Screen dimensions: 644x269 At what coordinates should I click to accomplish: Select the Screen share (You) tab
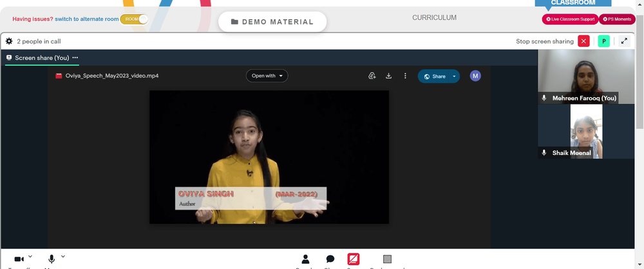click(x=42, y=57)
